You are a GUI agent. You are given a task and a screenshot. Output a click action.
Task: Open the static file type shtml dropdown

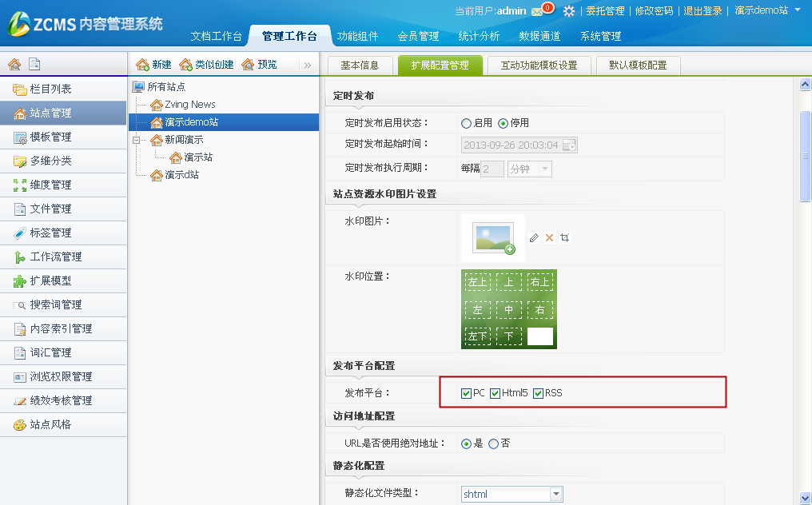coord(555,495)
